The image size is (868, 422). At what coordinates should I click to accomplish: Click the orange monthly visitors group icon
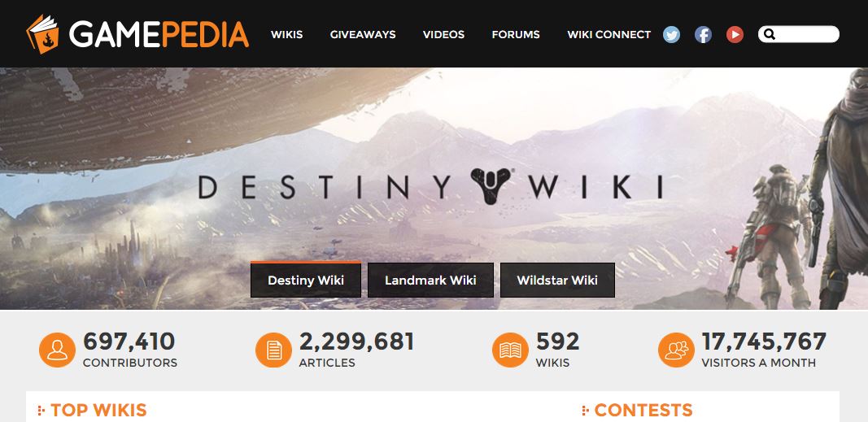(676, 350)
